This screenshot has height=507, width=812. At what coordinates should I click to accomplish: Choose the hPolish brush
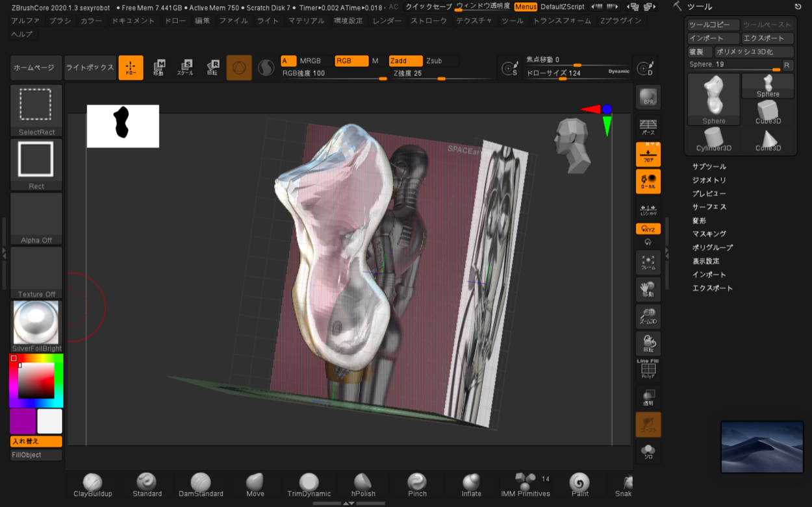[363, 484]
